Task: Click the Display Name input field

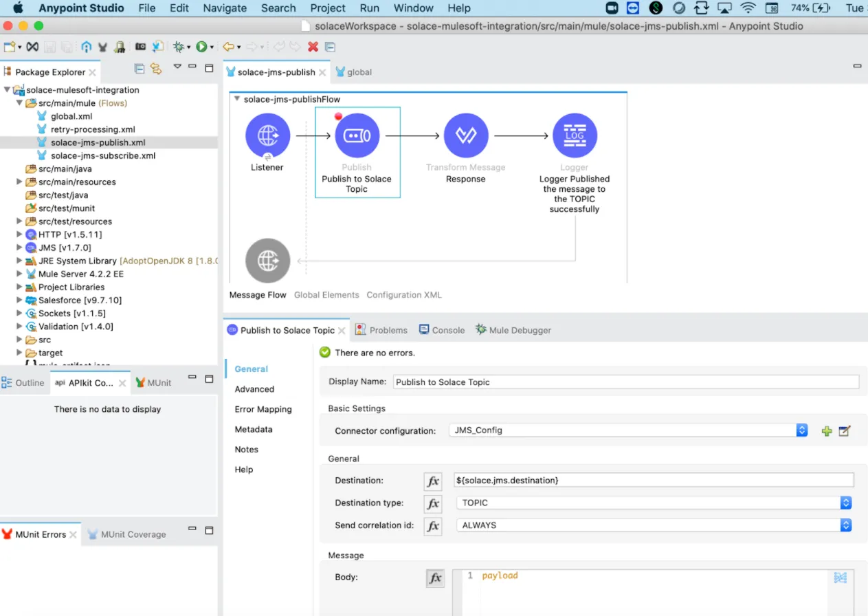Action: [x=626, y=382]
